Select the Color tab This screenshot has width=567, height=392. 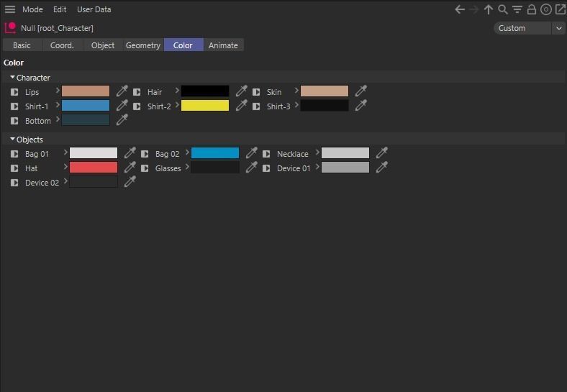point(183,45)
